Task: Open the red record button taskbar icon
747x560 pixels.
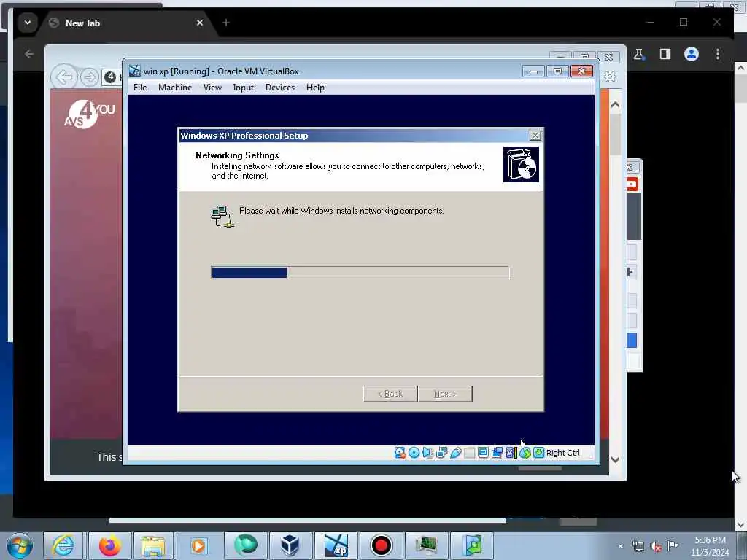Action: (x=381, y=545)
